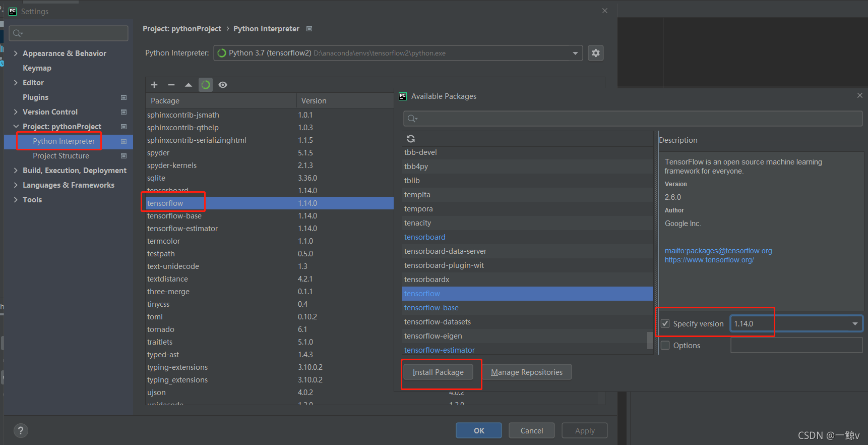Click the Apply button
Screen dimensions: 868x445
585,430
